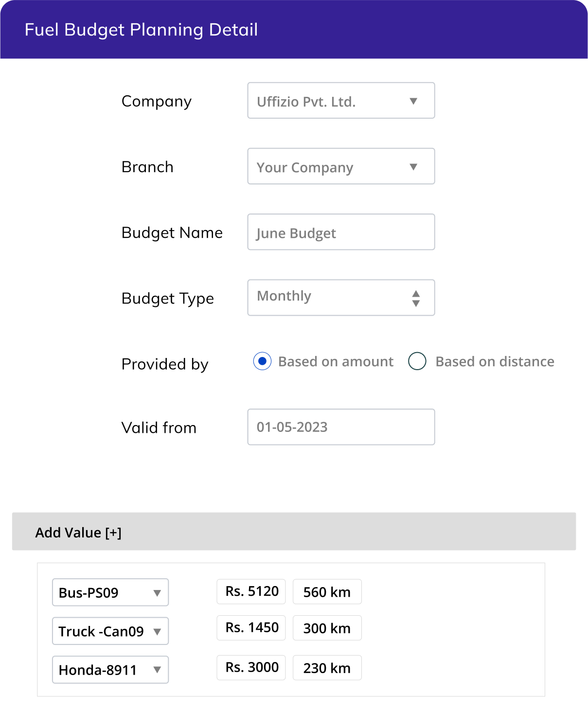Click the Based on distance label
Viewport: 588px width, 713px height.
point(495,361)
